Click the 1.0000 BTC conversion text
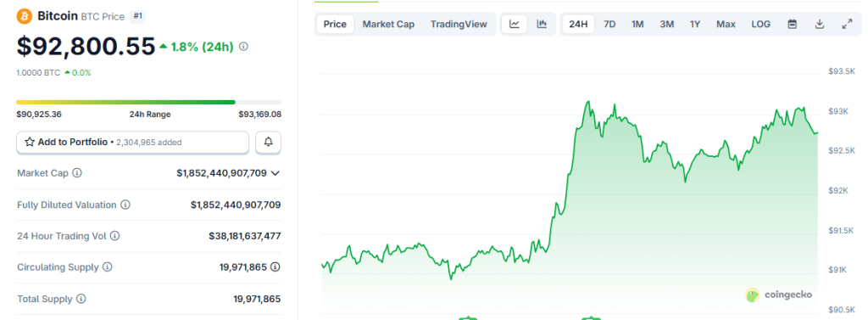 [38, 73]
